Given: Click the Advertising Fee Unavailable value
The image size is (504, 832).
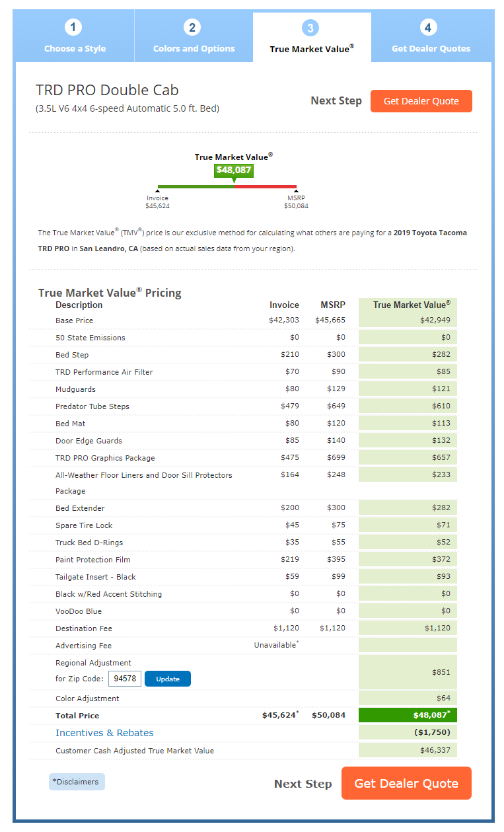Looking at the screenshot, I should point(276,644).
